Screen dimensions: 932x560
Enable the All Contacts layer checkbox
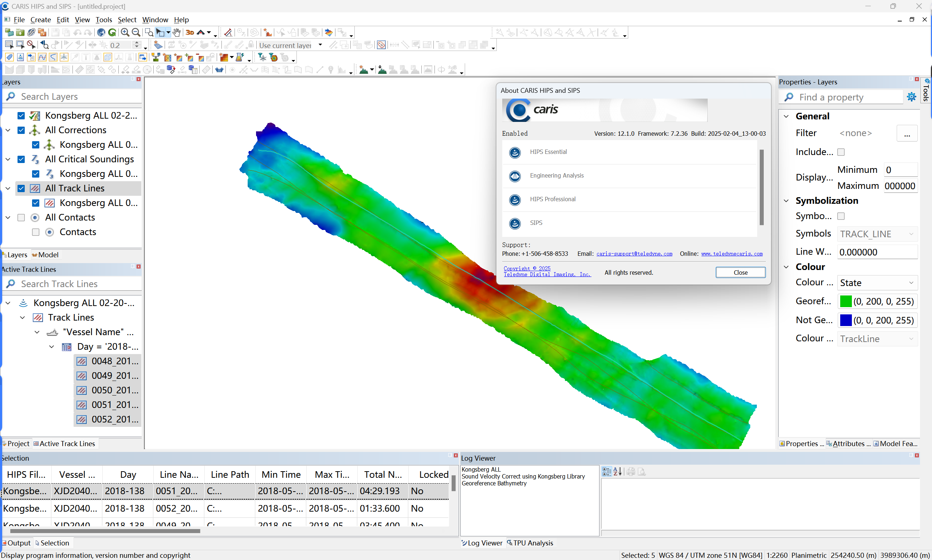[x=21, y=218]
